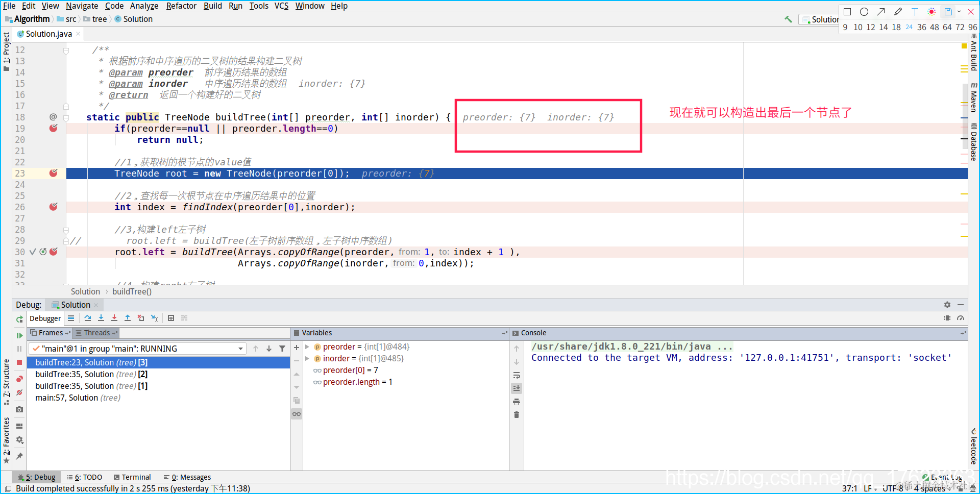Toggle the Layout settings icon in debug strip

point(19,426)
